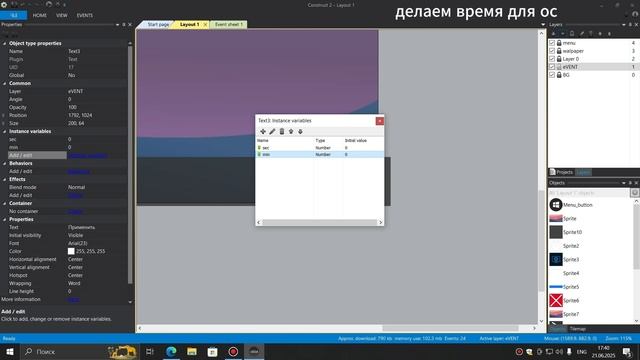Click the lock icon of eVENT layer

click(x=559, y=67)
